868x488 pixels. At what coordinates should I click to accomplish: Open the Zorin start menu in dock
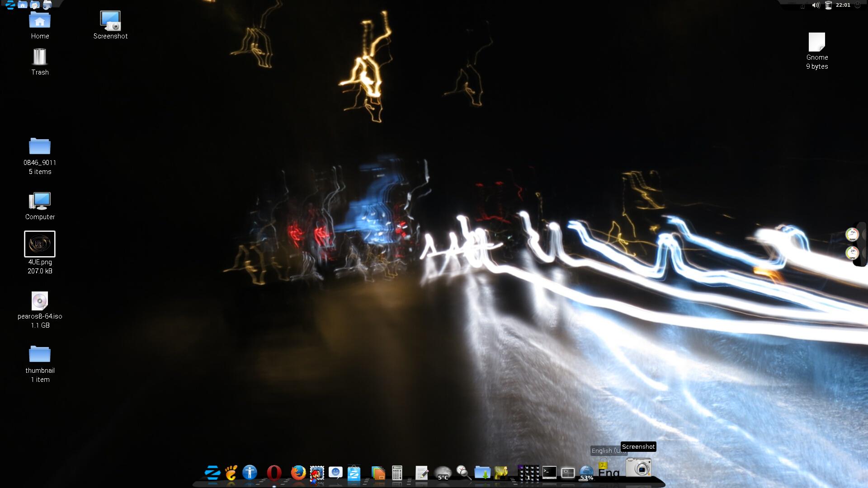point(212,473)
